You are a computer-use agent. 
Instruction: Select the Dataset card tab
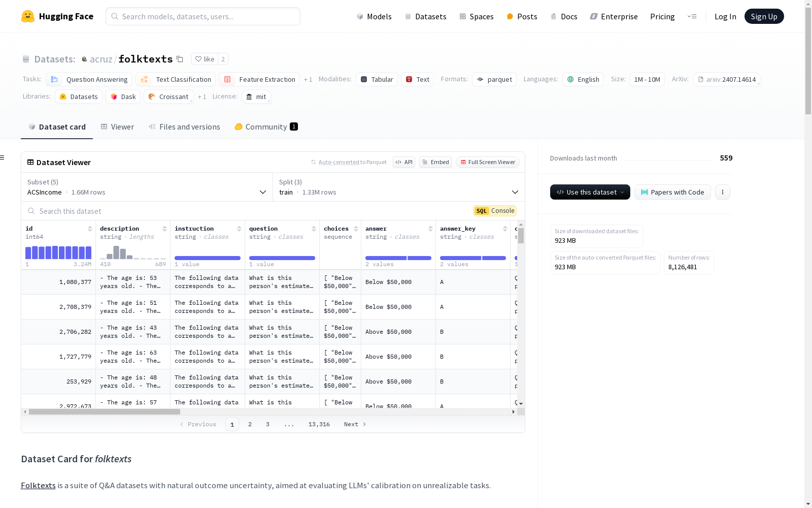(57, 127)
